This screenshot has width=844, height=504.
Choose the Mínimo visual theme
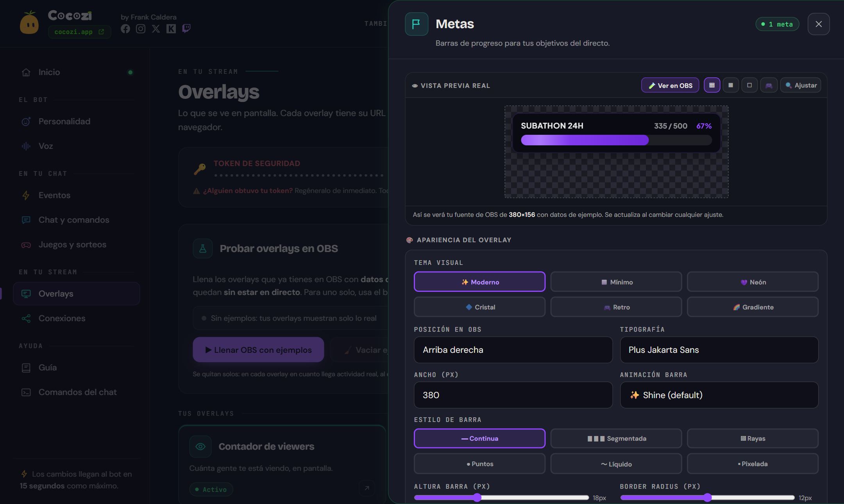[616, 282]
